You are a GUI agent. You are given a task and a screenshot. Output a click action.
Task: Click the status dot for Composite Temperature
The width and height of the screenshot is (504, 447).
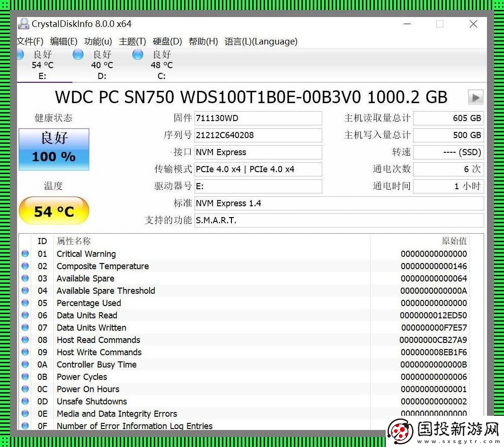[25, 266]
